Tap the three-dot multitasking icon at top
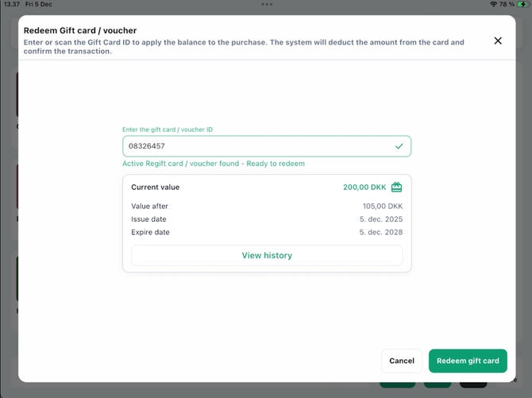Screen dimensions: 532x398 click(267, 4)
